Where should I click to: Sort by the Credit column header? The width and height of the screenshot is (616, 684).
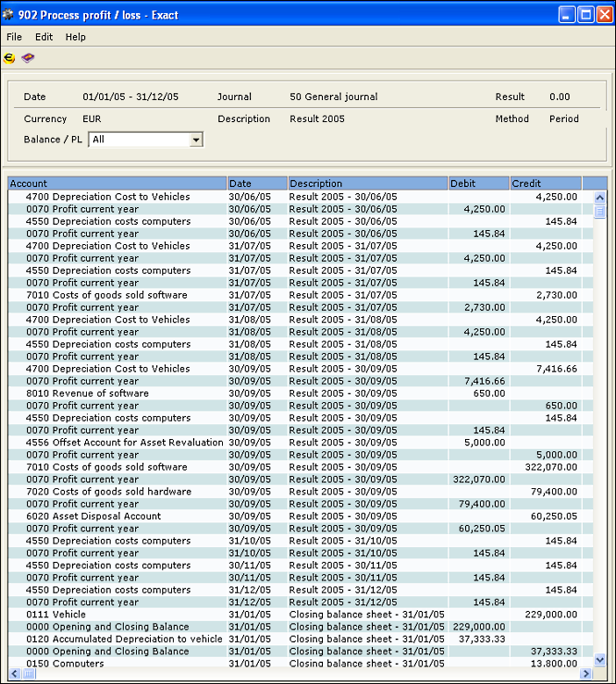[x=546, y=184]
